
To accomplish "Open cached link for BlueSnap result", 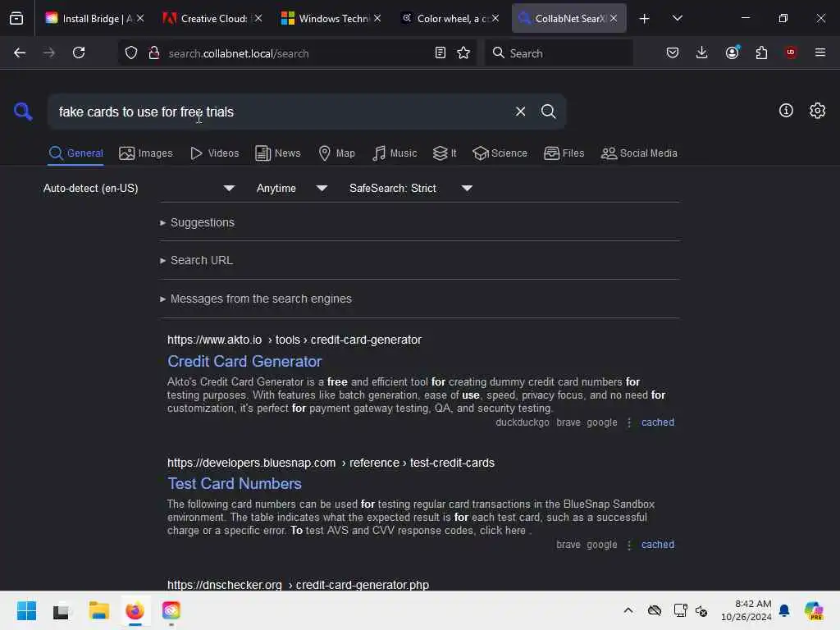I will pos(657,545).
